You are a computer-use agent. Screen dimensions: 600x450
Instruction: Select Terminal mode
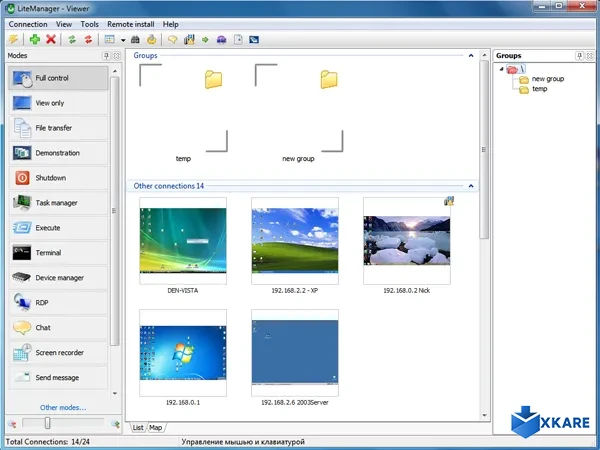[58, 253]
